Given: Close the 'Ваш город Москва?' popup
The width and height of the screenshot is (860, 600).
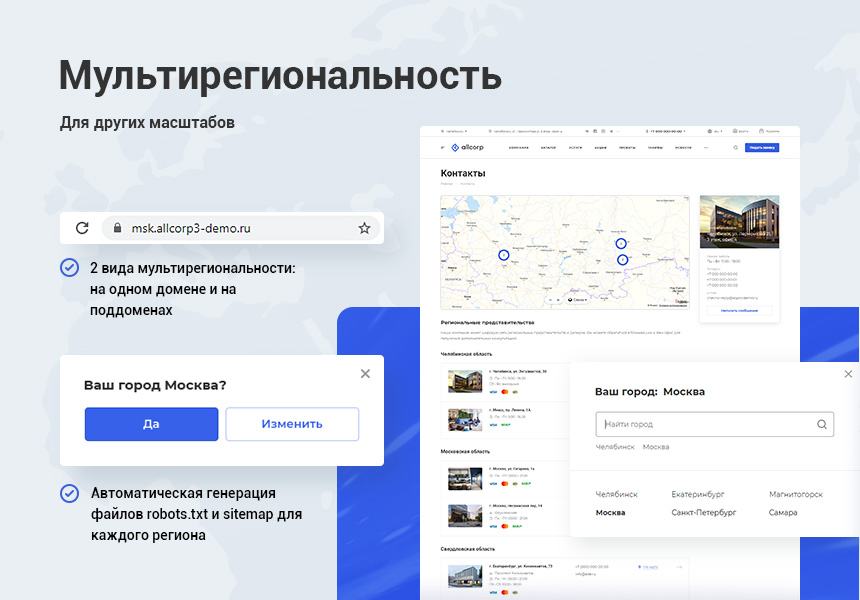Looking at the screenshot, I should pos(365,373).
